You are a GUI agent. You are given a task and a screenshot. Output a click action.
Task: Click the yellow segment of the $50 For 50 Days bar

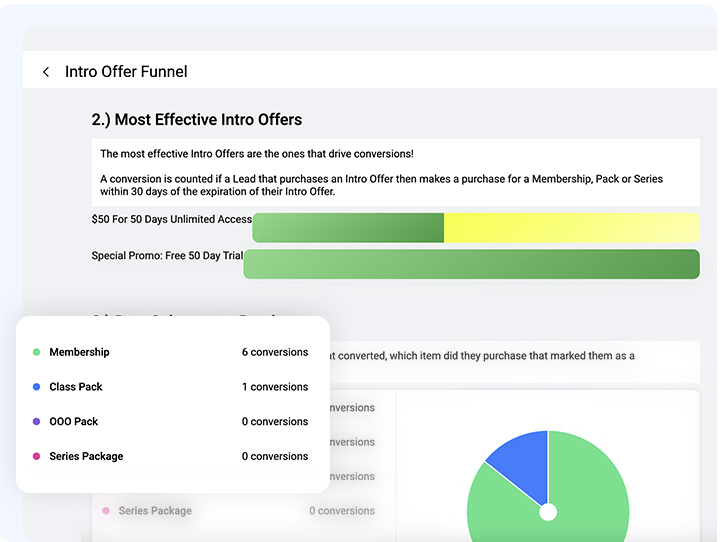pyautogui.click(x=572, y=227)
